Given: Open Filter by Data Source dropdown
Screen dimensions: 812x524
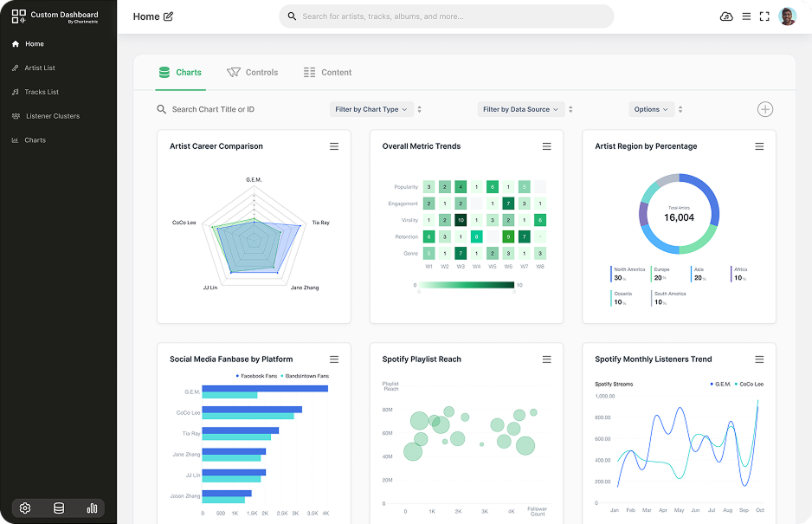Looking at the screenshot, I should 520,109.
